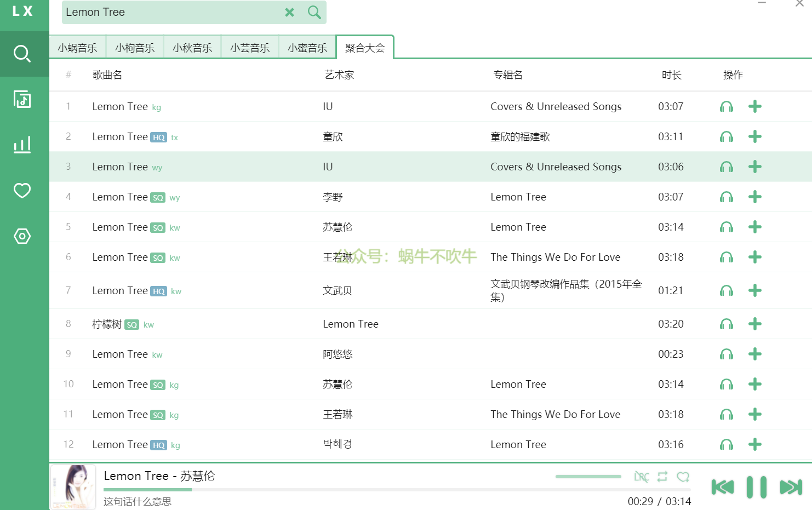
Task: Click the album cover thumbnail
Action: click(x=73, y=487)
